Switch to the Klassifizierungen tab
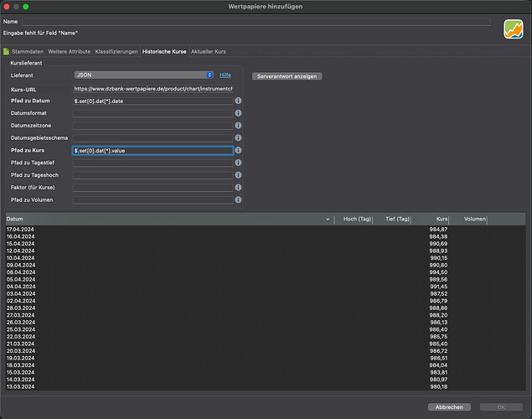 click(x=116, y=52)
